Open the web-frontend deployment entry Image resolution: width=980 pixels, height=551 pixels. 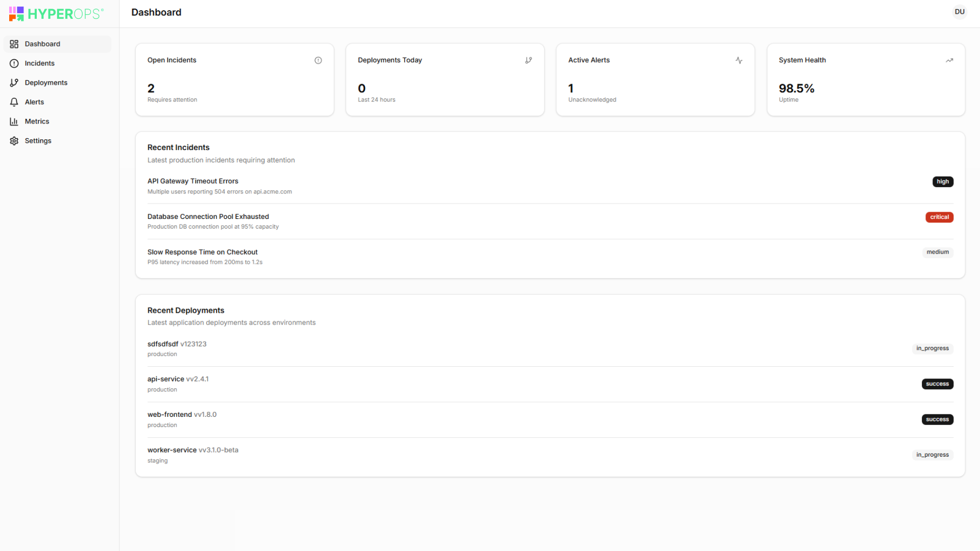[170, 414]
